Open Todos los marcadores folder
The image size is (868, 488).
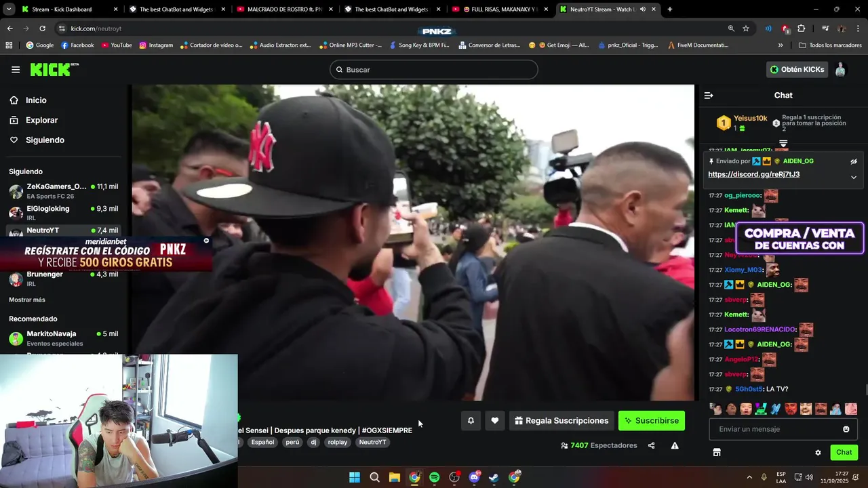coord(831,45)
